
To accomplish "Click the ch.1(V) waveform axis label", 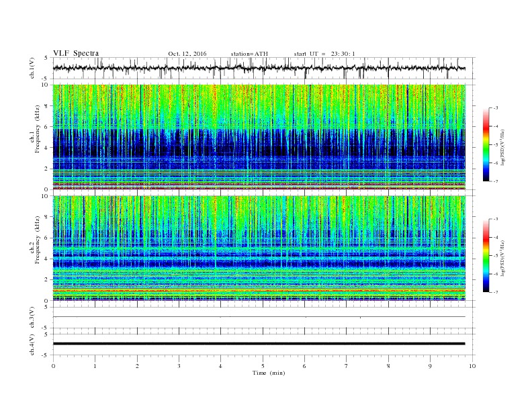I will pos(32,68).
